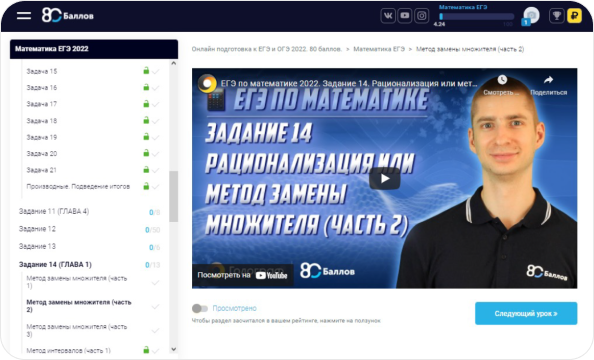The image size is (594, 360).
Task: Click breadcrumb Метод замены множителя (часть 2)
Action: coord(470,49)
